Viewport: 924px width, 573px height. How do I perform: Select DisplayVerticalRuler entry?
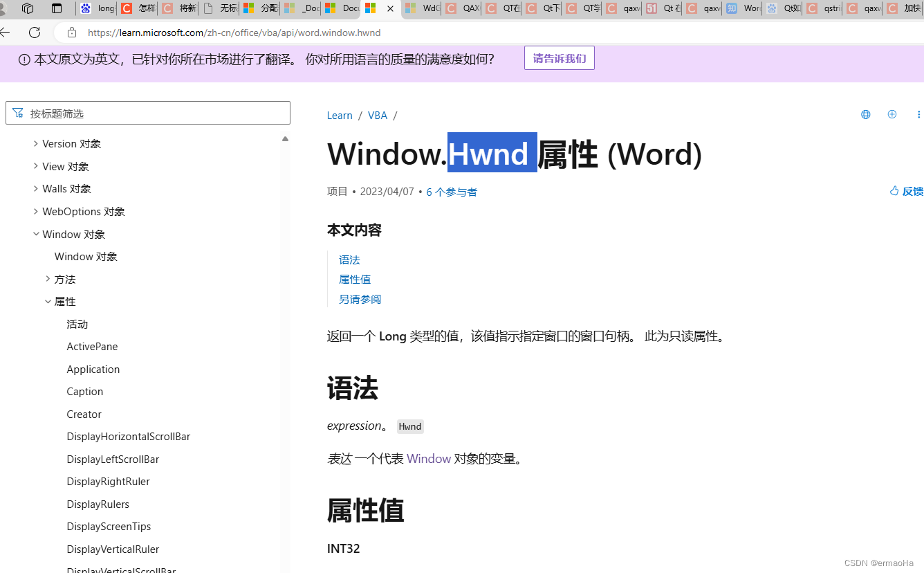tap(113, 549)
